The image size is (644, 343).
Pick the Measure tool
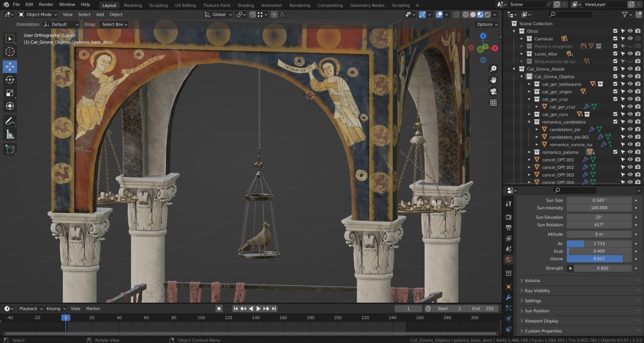[x=10, y=134]
